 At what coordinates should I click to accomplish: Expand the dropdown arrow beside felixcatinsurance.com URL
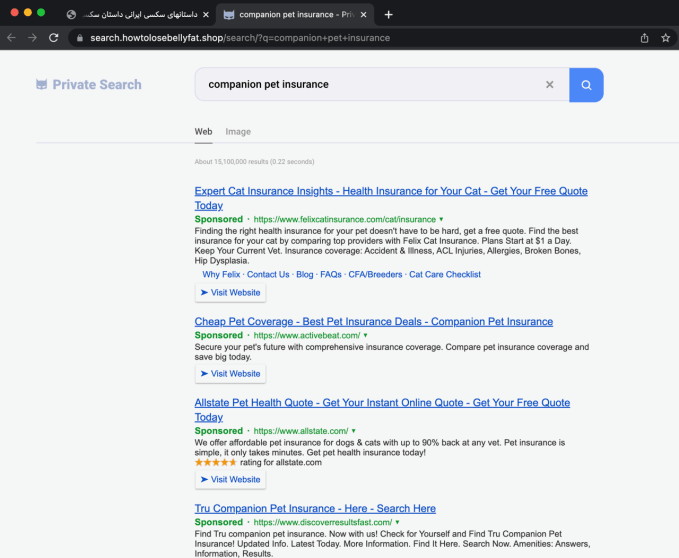441,219
